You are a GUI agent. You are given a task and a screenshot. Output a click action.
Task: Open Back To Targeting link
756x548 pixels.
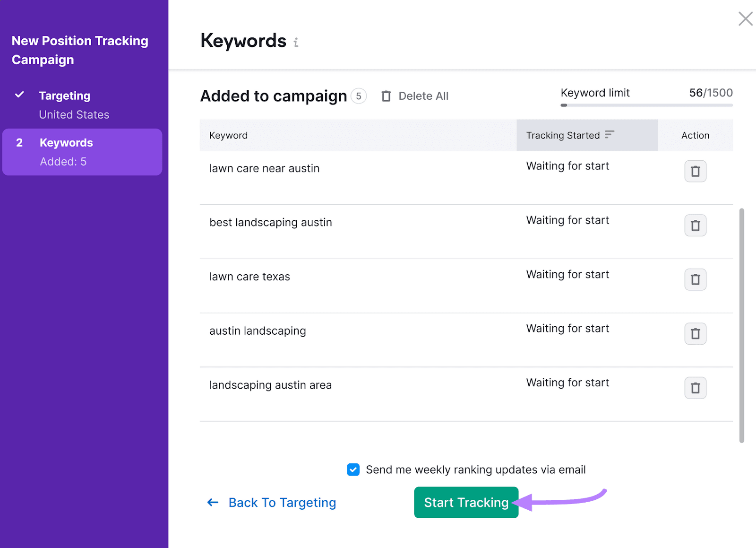click(x=282, y=502)
